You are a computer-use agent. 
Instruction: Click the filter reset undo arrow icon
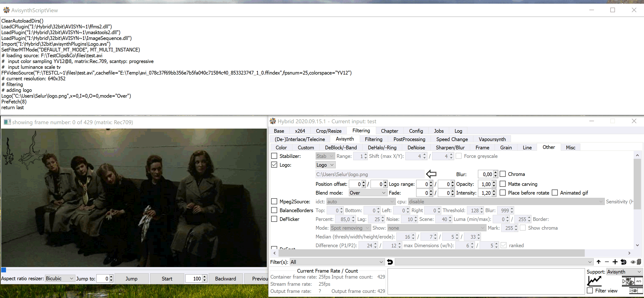pos(390,262)
